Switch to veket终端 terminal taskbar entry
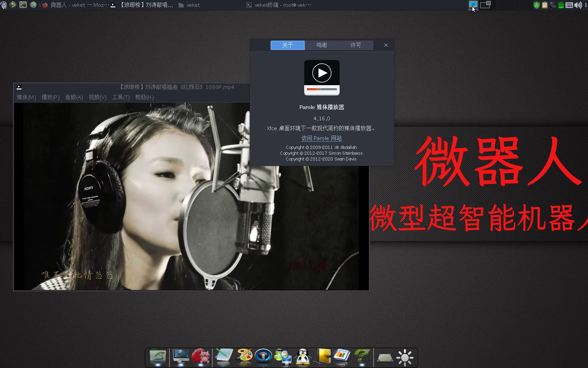Image resolution: width=588 pixels, height=368 pixels. 279,5
